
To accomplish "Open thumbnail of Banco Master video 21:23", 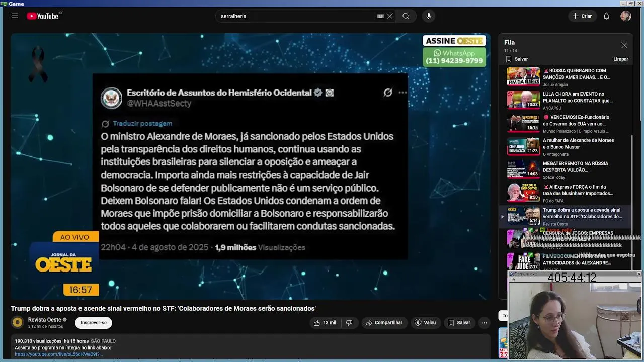I will pyautogui.click(x=523, y=146).
